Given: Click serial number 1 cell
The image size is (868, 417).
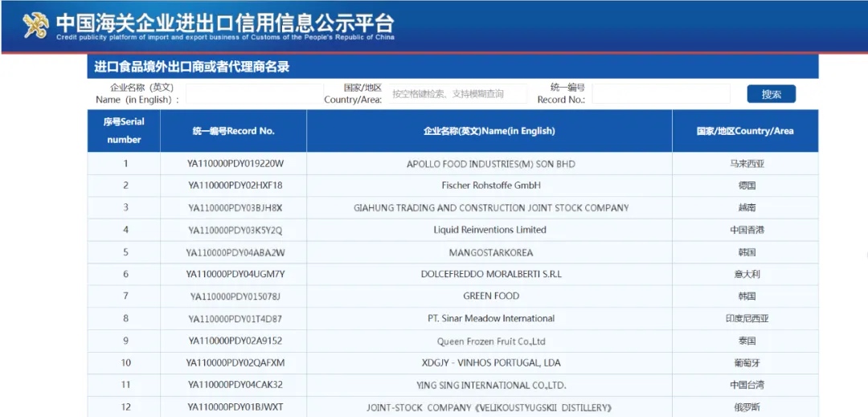Looking at the screenshot, I should click(124, 164).
